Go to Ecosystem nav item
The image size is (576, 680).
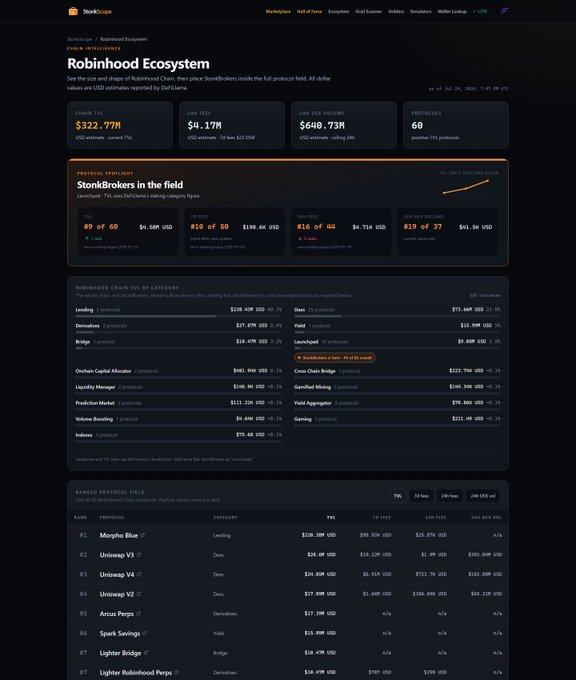tap(339, 11)
